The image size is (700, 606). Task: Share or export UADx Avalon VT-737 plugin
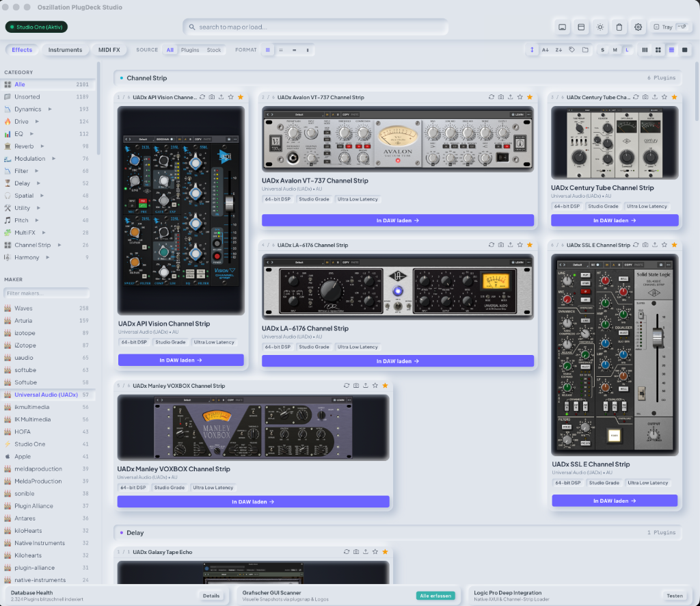click(x=510, y=97)
